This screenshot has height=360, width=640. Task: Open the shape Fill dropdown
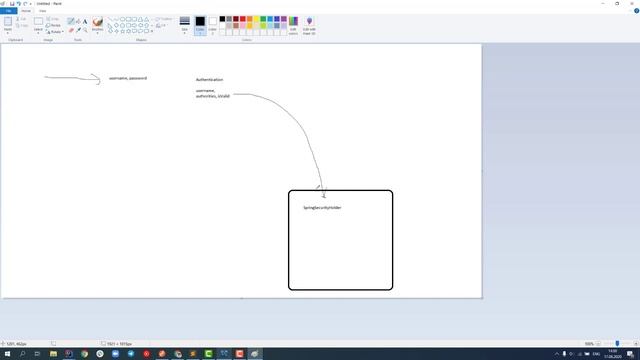[x=161, y=25]
